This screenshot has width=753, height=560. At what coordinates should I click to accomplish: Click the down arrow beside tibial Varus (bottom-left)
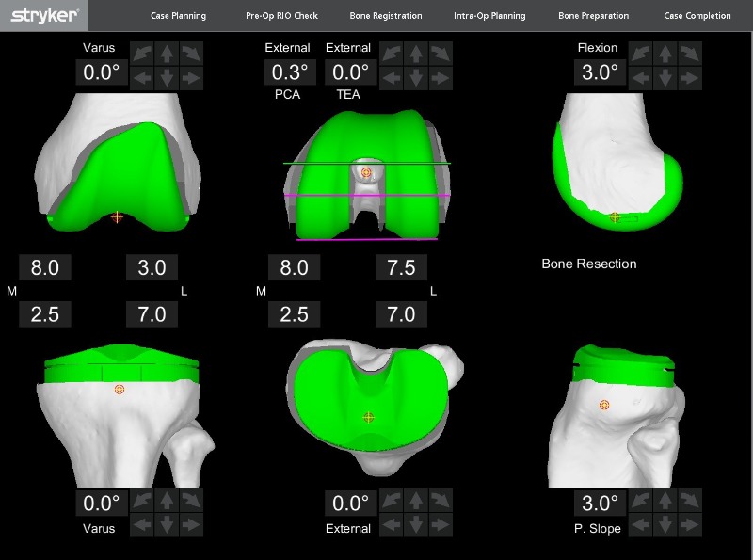point(167,525)
